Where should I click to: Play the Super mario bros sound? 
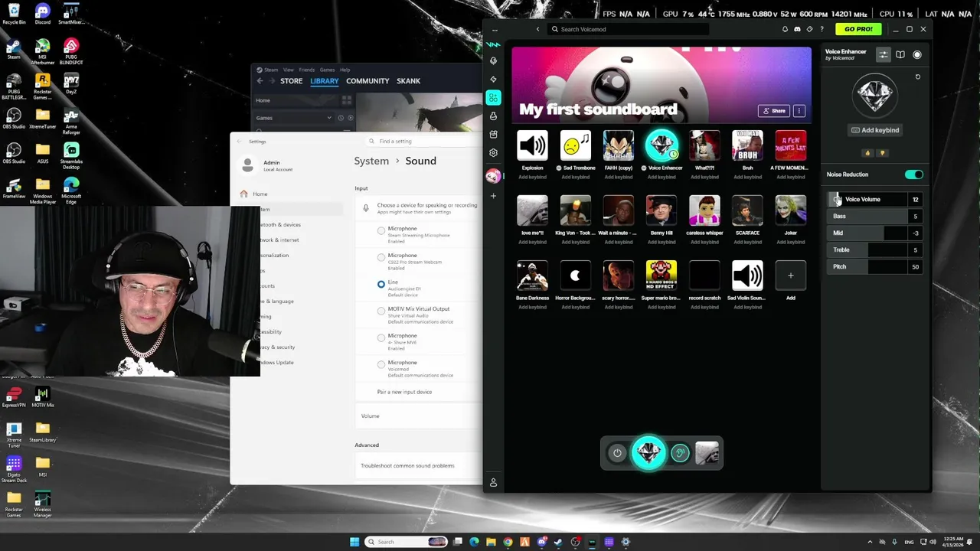(661, 275)
